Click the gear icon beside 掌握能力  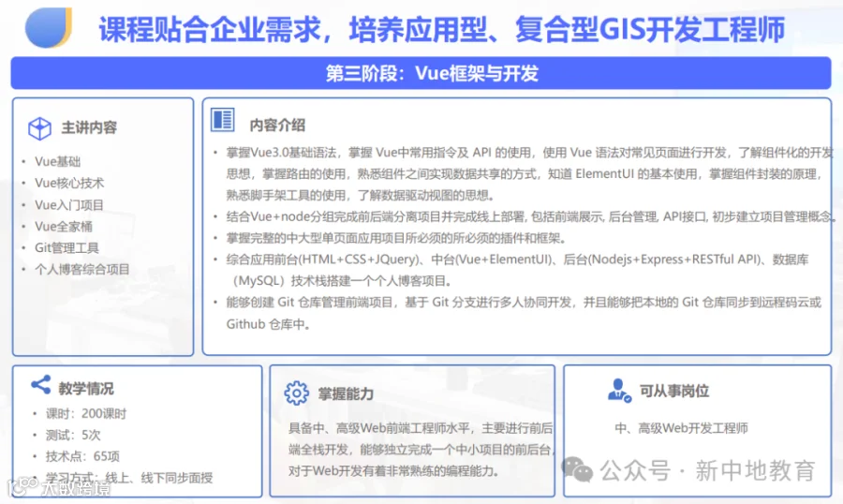coord(296,393)
